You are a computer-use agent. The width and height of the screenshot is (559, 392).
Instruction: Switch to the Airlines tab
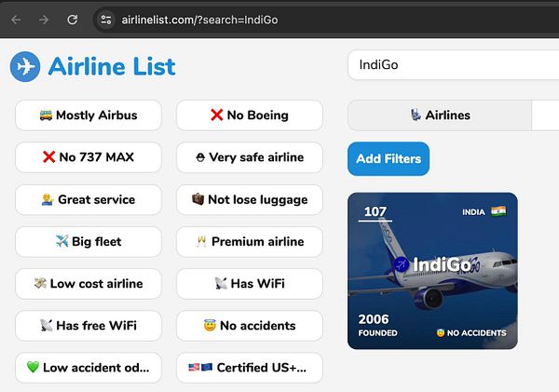pyautogui.click(x=440, y=115)
